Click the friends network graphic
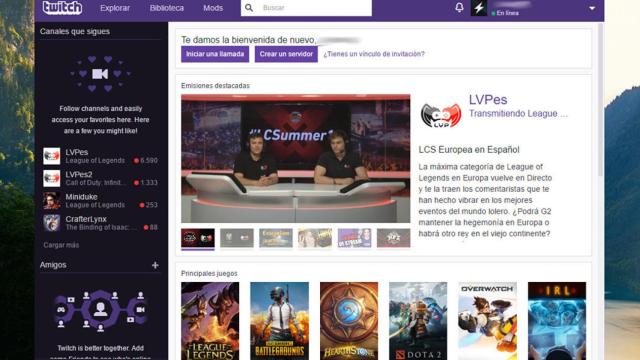640x360 pixels. point(100,310)
